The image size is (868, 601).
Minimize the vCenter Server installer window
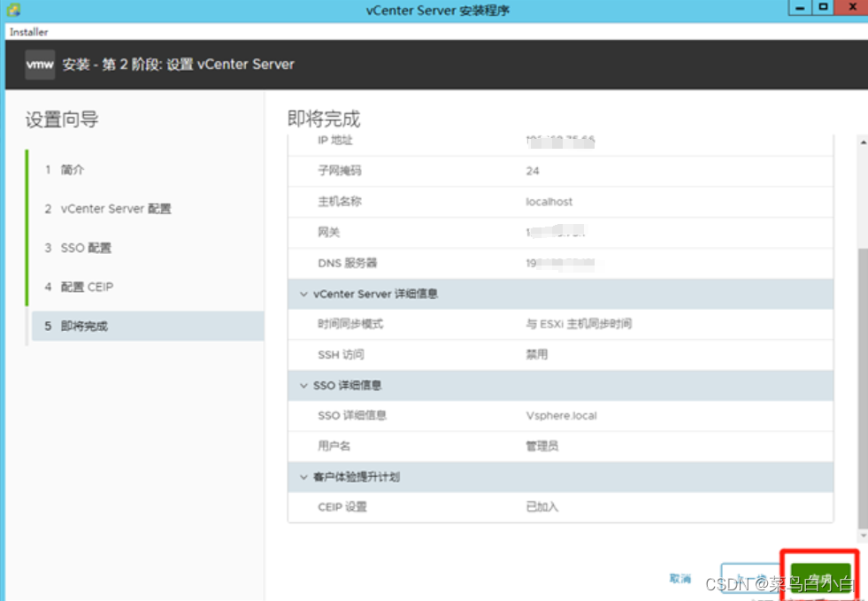tap(799, 8)
